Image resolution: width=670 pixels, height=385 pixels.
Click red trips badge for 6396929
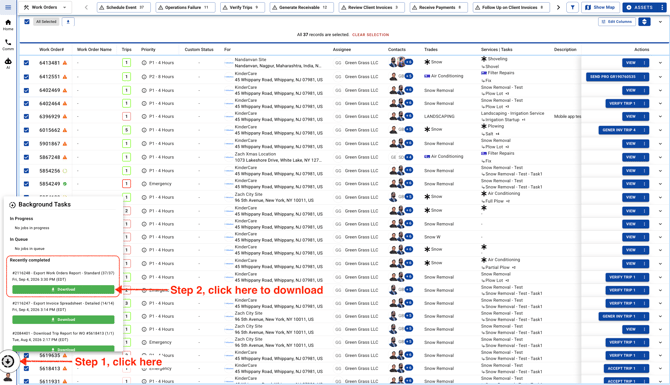point(126,116)
